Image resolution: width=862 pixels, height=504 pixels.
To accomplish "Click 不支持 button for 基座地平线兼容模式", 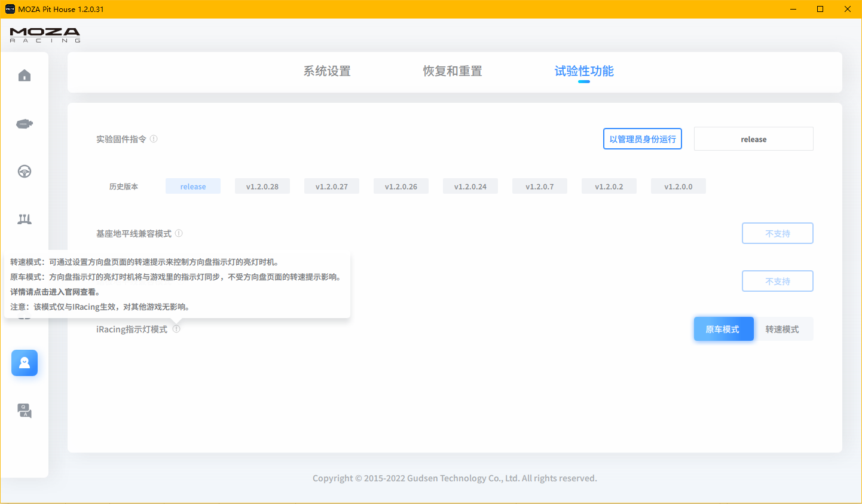I will coord(778,233).
